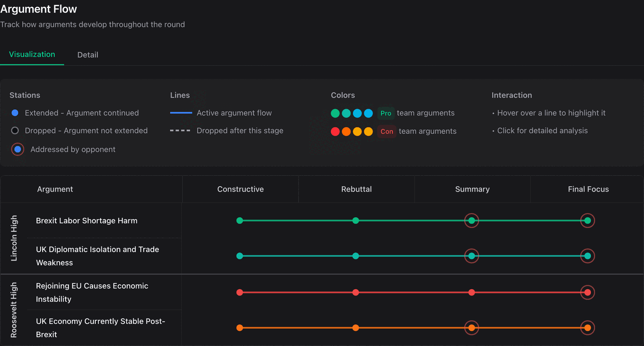644x346 pixels.
Task: Click the blue Extended station legend icon
Action: tap(15, 113)
